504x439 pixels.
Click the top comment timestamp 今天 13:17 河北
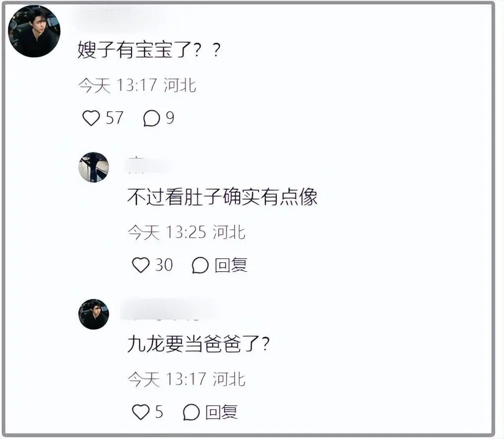click(x=137, y=85)
